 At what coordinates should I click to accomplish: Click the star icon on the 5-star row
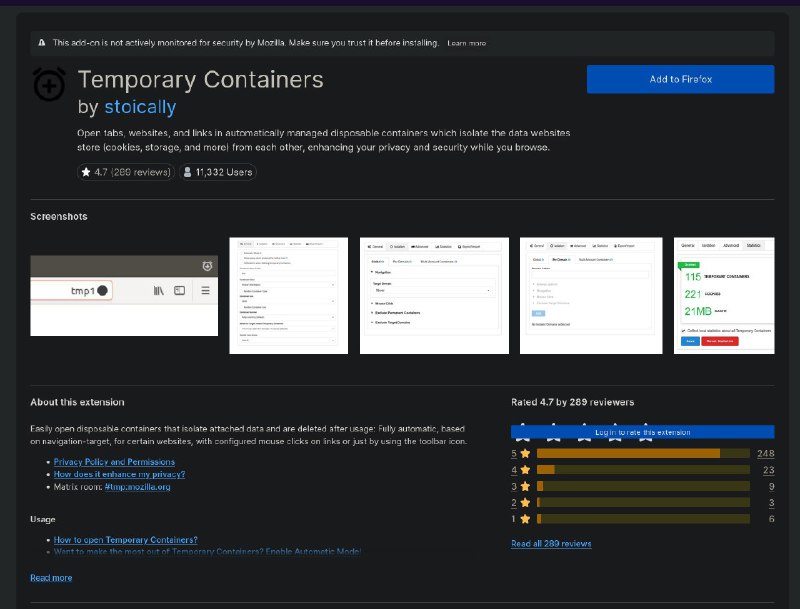(x=525, y=453)
